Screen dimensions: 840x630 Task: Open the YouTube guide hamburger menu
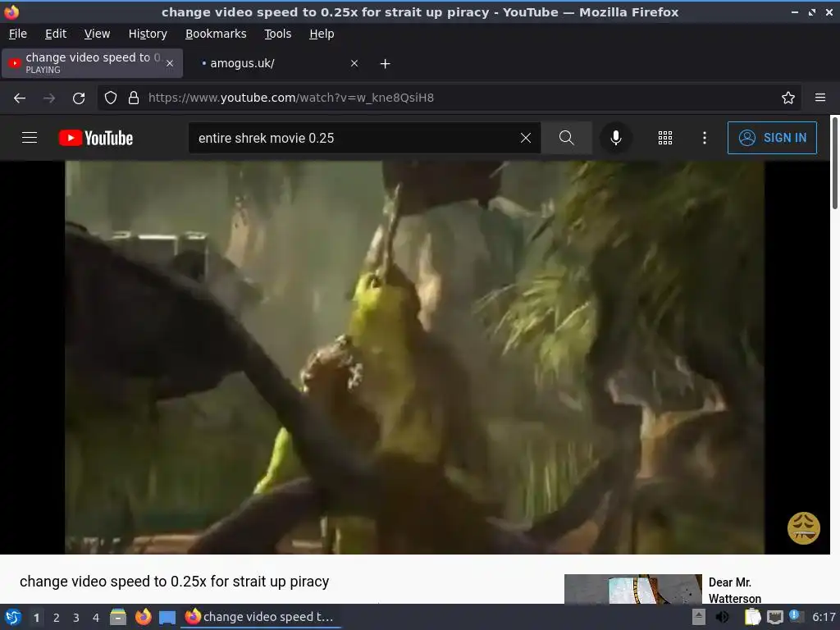point(30,138)
